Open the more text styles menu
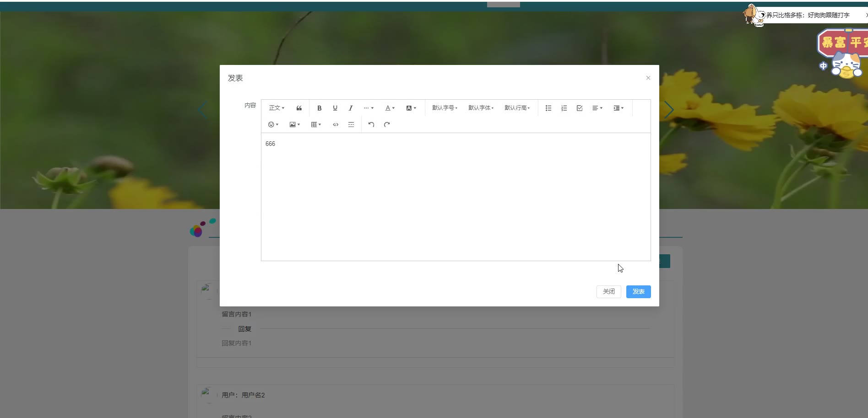The width and height of the screenshot is (868, 418). (369, 108)
